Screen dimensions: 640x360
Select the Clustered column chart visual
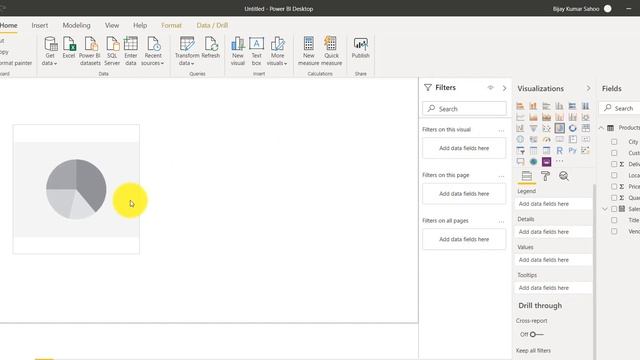tap(559, 106)
